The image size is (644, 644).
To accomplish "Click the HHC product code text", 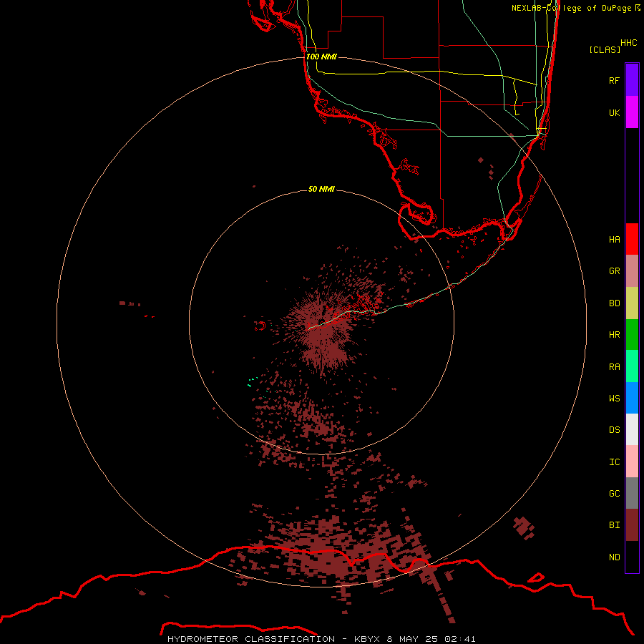I will click(x=628, y=43).
